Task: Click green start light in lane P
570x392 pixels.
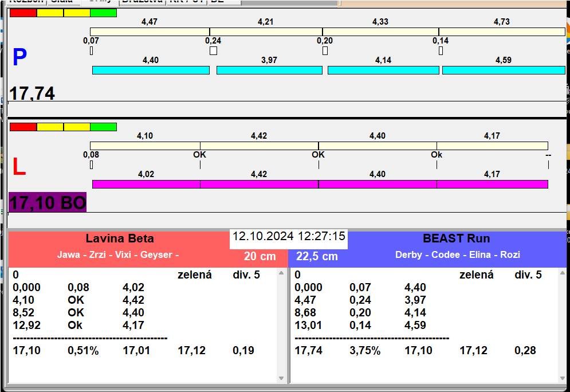Action: pyautogui.click(x=103, y=13)
